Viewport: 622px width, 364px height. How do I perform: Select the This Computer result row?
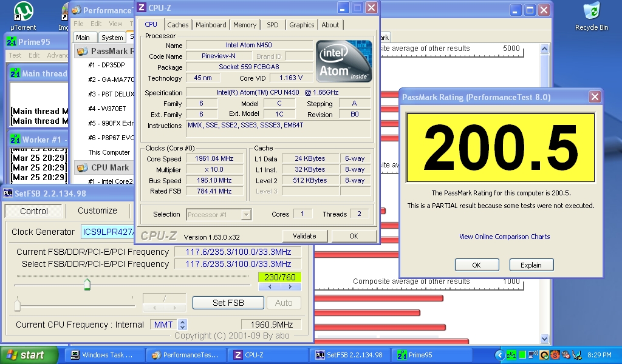pos(109,152)
